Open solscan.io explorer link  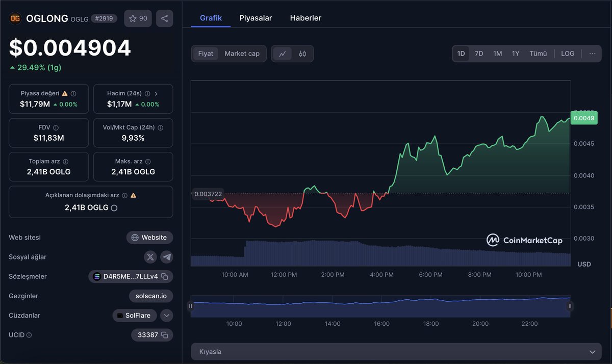(151, 296)
